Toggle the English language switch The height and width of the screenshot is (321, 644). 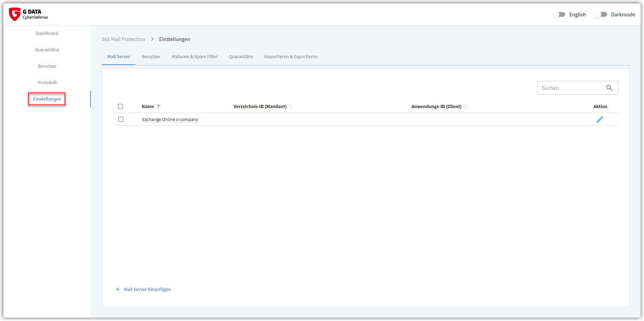(559, 14)
